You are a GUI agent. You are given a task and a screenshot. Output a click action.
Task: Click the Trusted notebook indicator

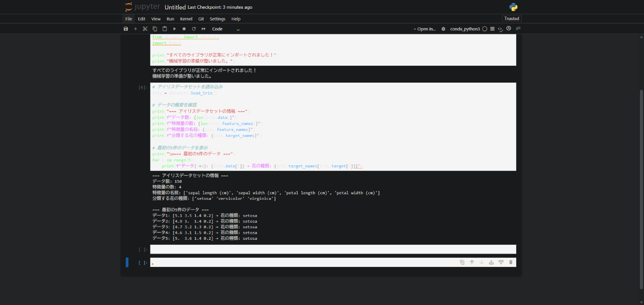(x=512, y=19)
